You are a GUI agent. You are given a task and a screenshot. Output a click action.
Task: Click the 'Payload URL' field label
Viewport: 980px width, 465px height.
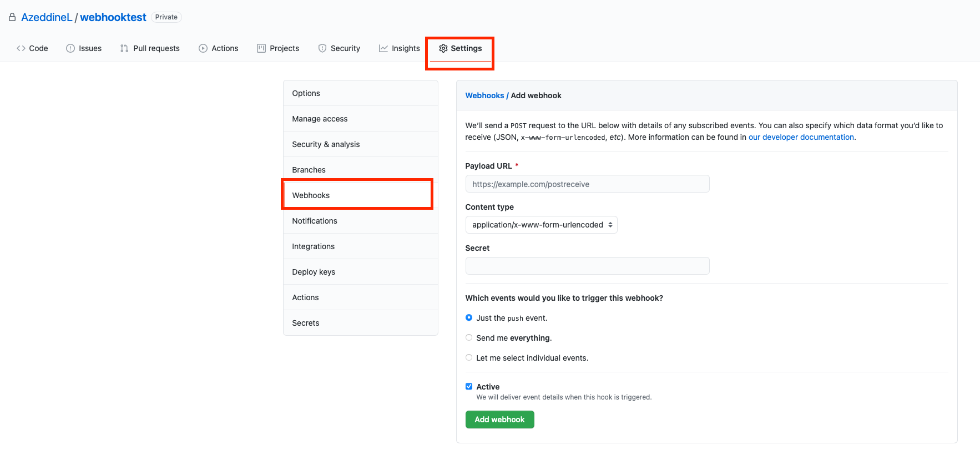point(489,166)
